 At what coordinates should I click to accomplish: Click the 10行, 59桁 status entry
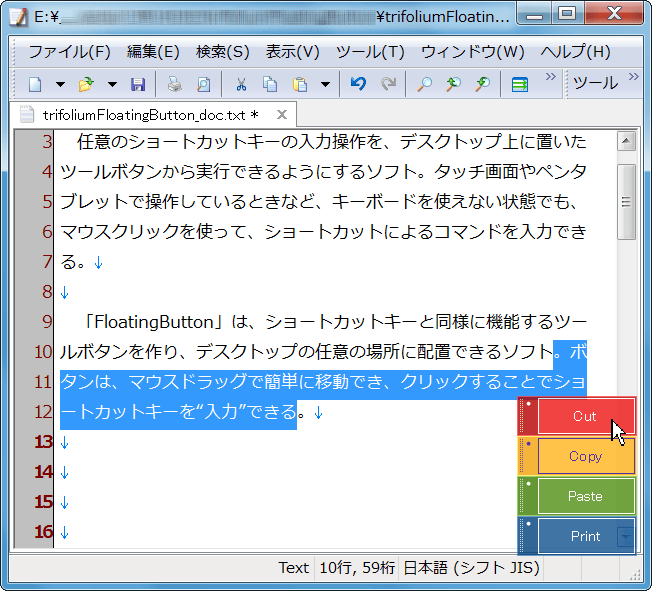357,567
